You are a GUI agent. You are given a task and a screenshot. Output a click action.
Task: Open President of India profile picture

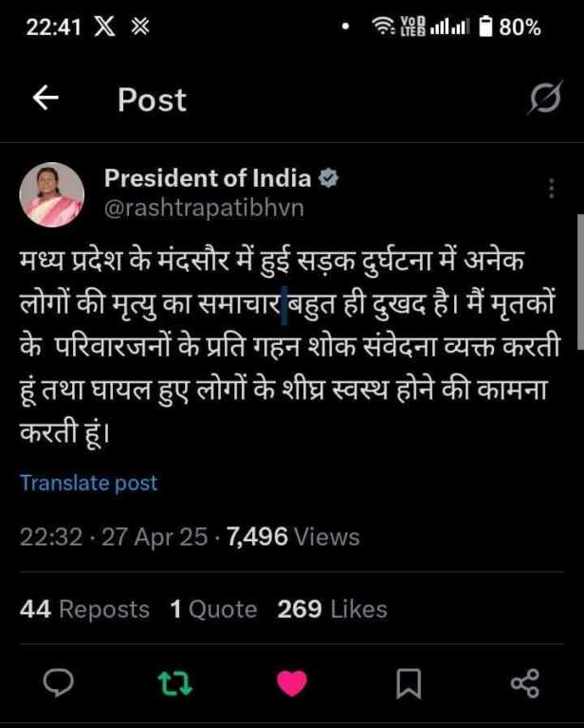51,194
